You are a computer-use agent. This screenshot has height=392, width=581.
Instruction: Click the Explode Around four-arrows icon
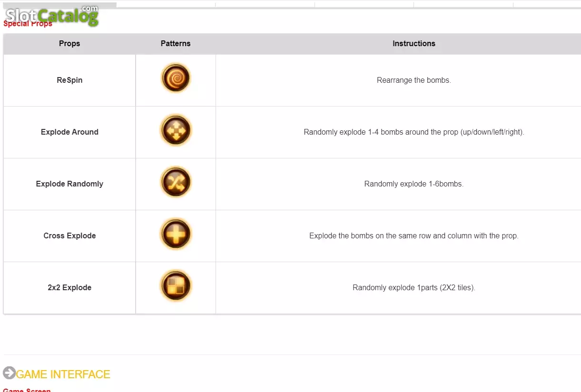click(176, 130)
